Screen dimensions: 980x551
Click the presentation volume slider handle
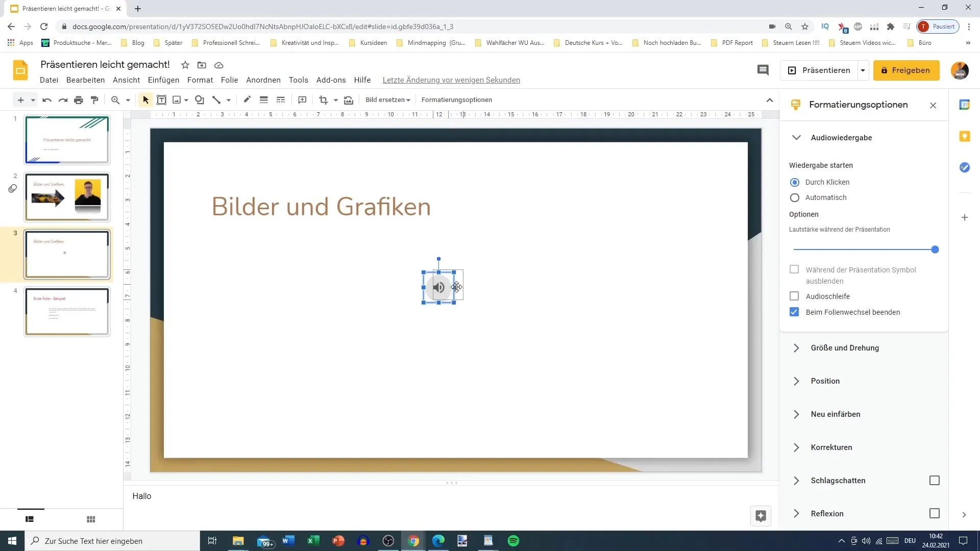935,249
